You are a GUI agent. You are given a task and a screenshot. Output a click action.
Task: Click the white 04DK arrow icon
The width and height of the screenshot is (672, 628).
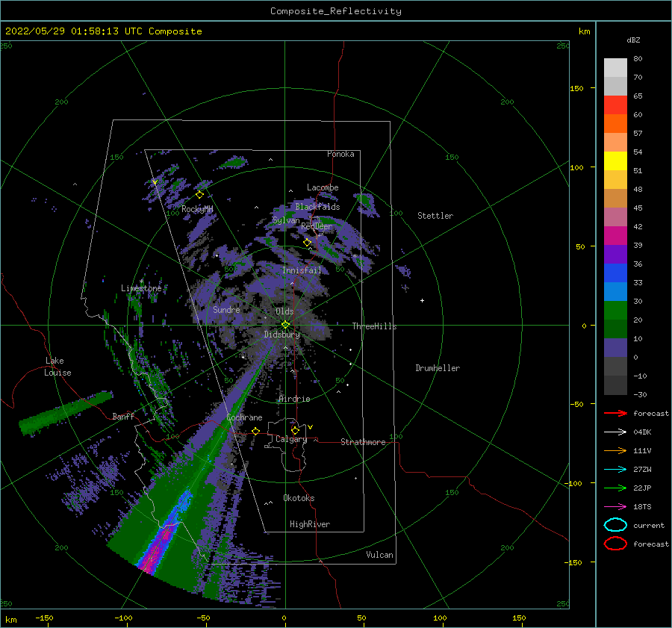coord(615,432)
